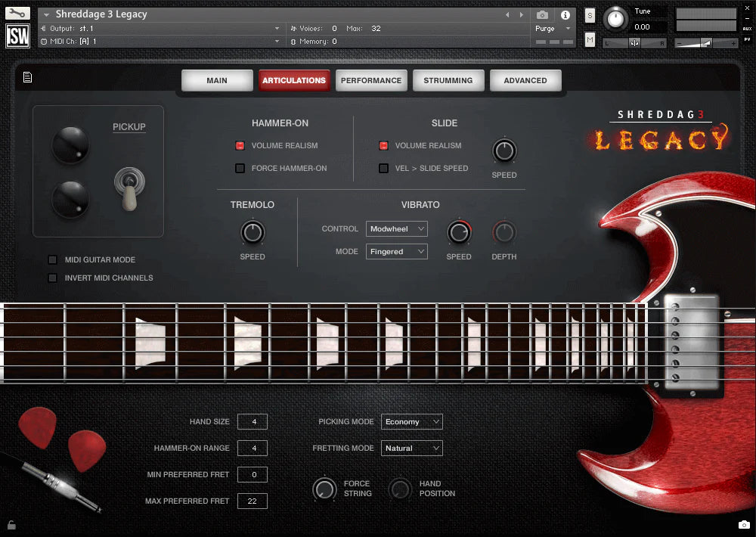Open the PERFORMANCE tab
756x537 pixels.
(371, 80)
